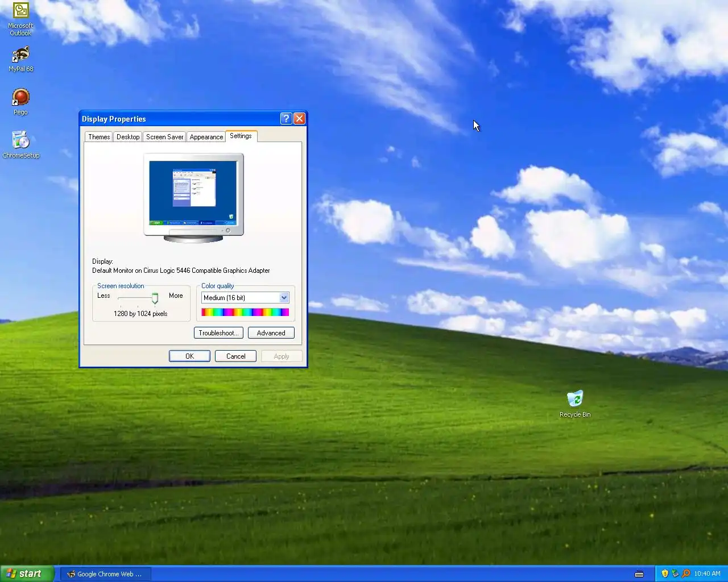Switch to the Appearance tab
The width and height of the screenshot is (728, 582).
tap(206, 137)
